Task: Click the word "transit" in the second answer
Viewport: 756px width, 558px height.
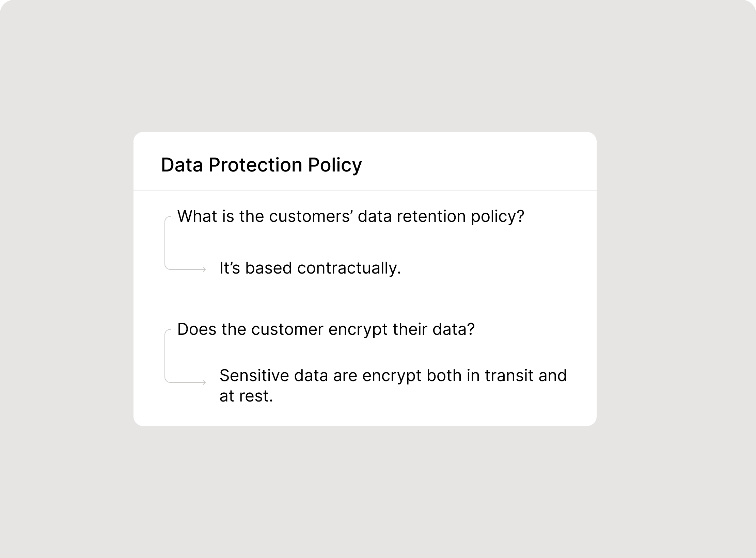Action: pyautogui.click(x=509, y=376)
